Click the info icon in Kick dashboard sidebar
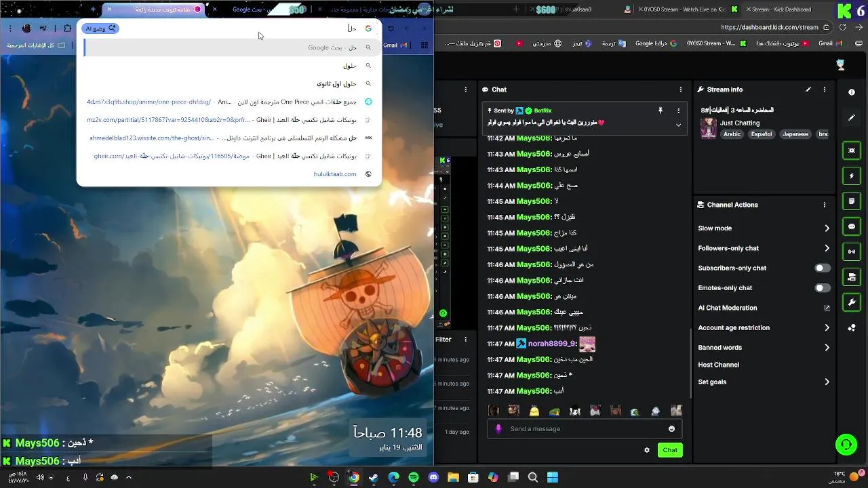 click(852, 92)
